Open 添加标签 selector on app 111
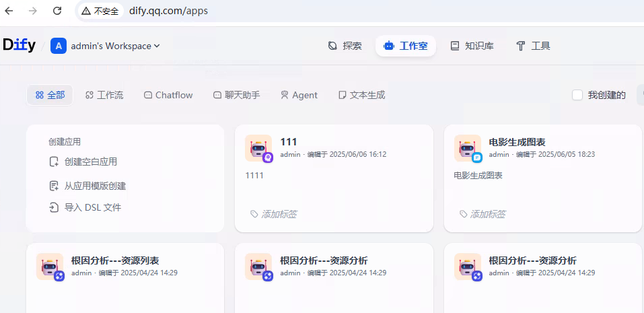This screenshot has height=313, width=644. pos(273,214)
